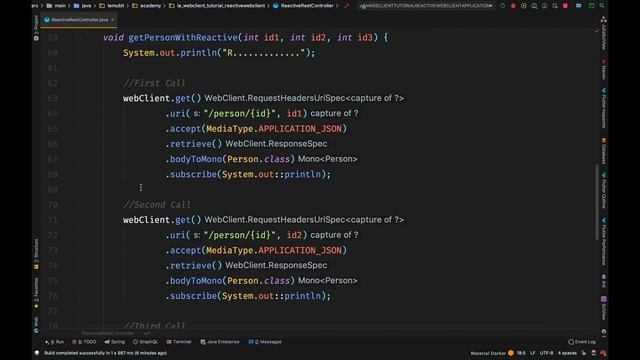Open the Event Log
Image resolution: width=640 pixels, height=360 pixels.
point(582,342)
